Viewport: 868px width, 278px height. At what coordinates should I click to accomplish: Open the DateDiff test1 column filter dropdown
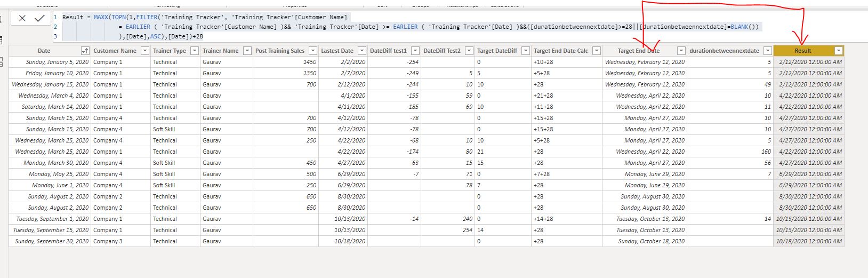[415, 51]
